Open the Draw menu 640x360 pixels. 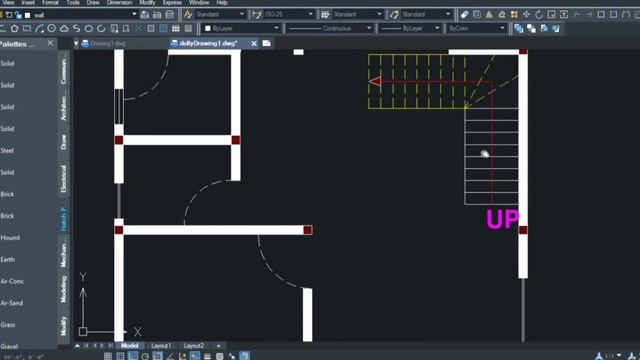(93, 3)
